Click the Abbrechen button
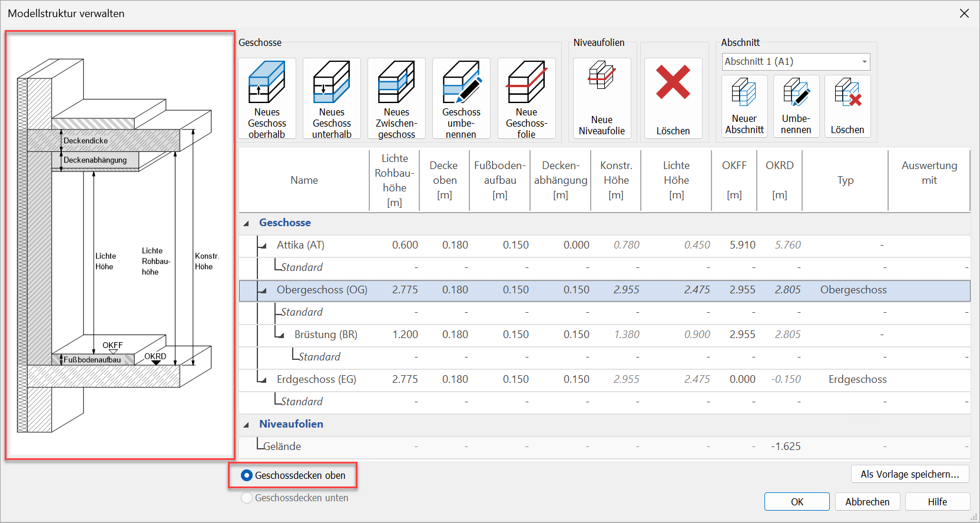This screenshot has width=980, height=523. [868, 502]
